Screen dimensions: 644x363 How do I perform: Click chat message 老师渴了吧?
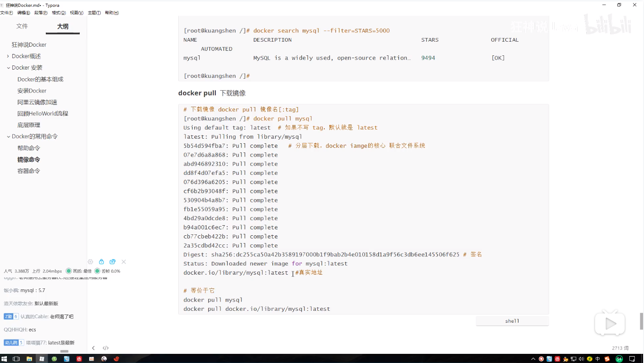tap(61, 316)
